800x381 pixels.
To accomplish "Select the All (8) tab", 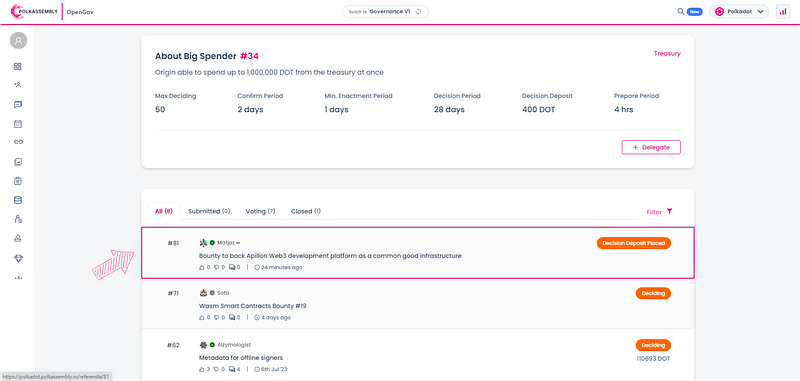I will coord(164,211).
